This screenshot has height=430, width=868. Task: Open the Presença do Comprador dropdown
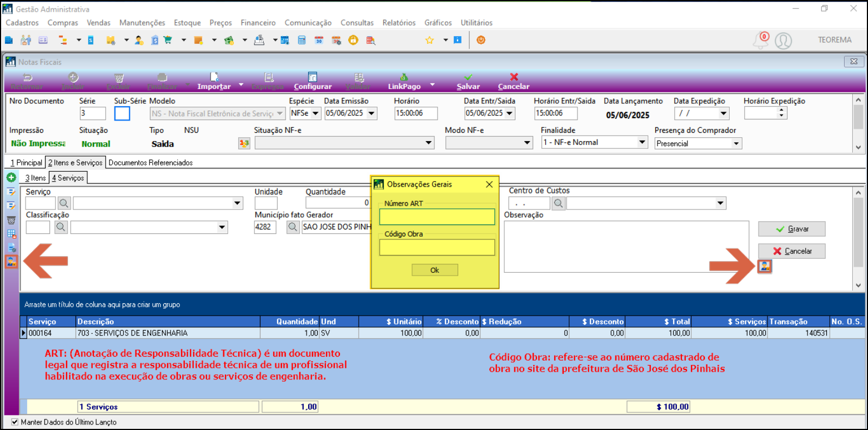point(736,143)
